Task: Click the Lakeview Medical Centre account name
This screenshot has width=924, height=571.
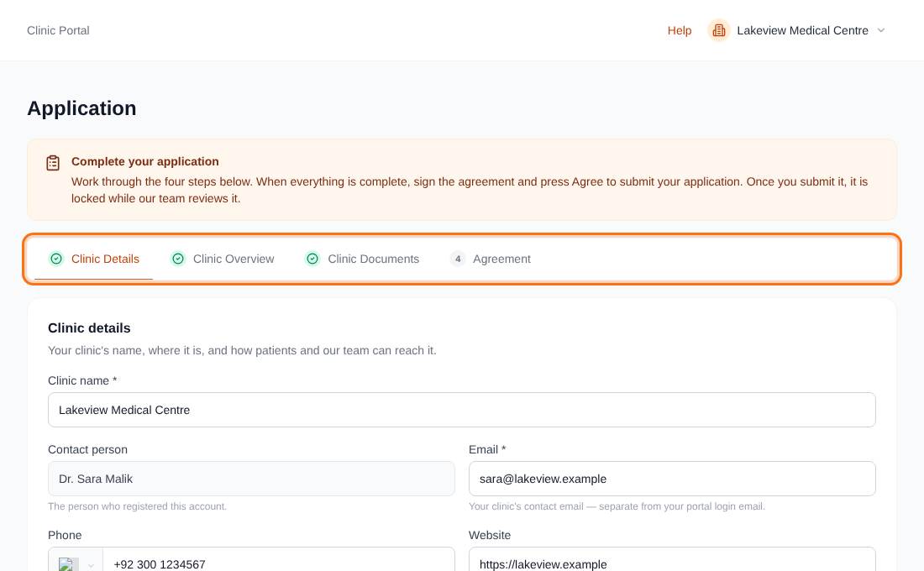Action: pyautogui.click(x=802, y=30)
